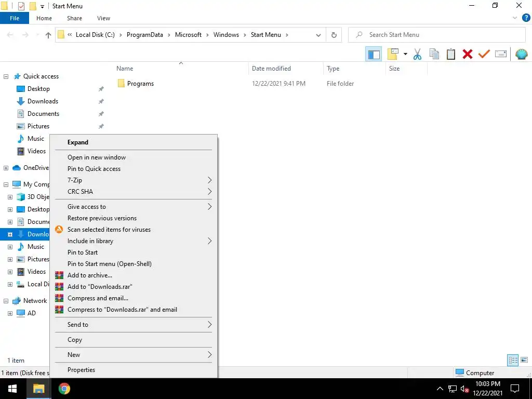Open Include in library submenu

(x=134, y=241)
